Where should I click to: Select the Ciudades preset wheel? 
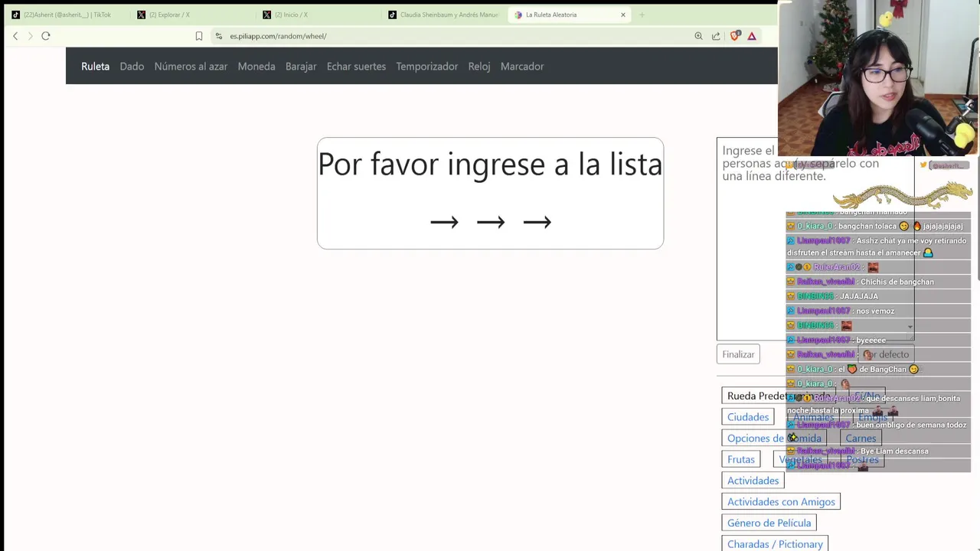748,417
